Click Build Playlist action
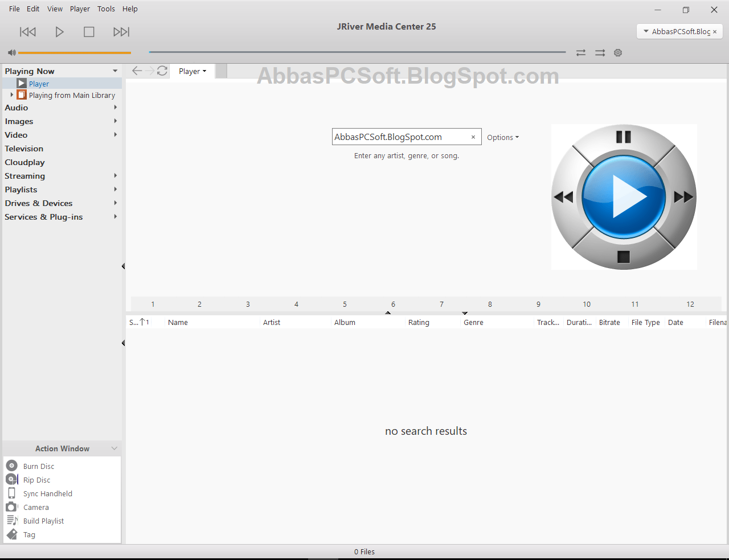 click(43, 521)
